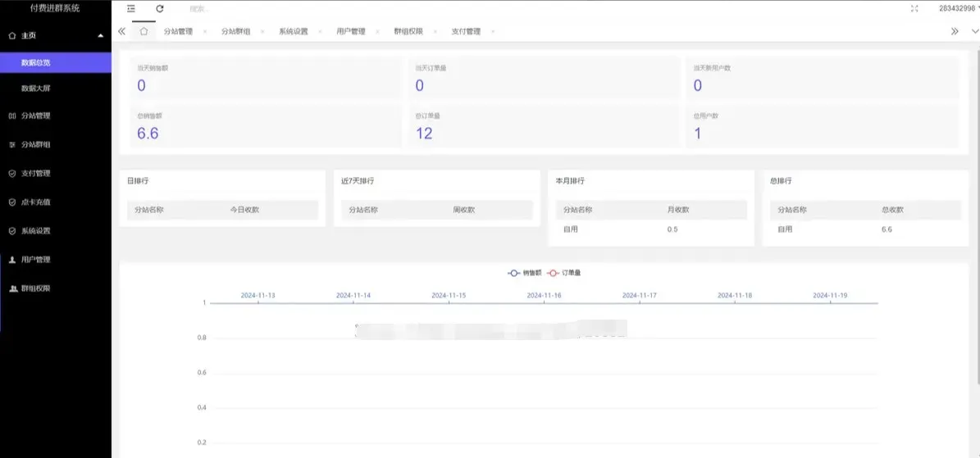Open 点卡充值 in the sidebar
980x458 pixels.
coord(35,202)
